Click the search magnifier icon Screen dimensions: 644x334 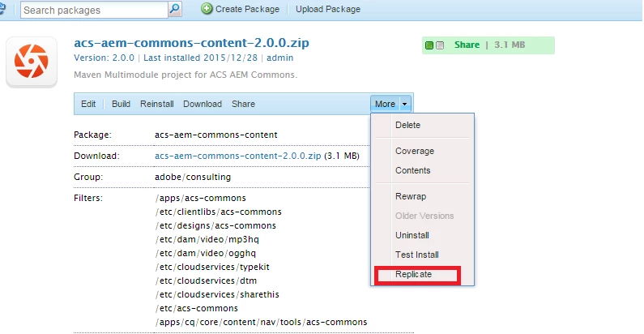tap(175, 9)
